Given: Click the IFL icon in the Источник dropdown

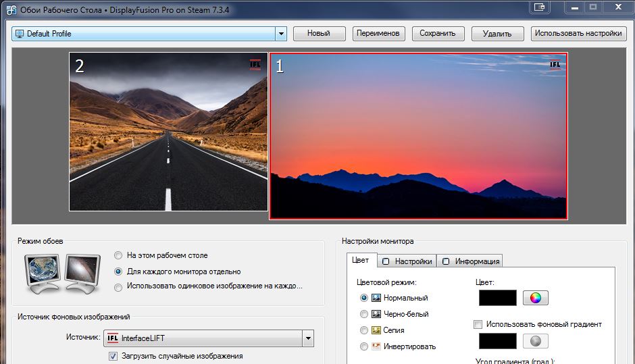Looking at the screenshot, I should [x=113, y=338].
